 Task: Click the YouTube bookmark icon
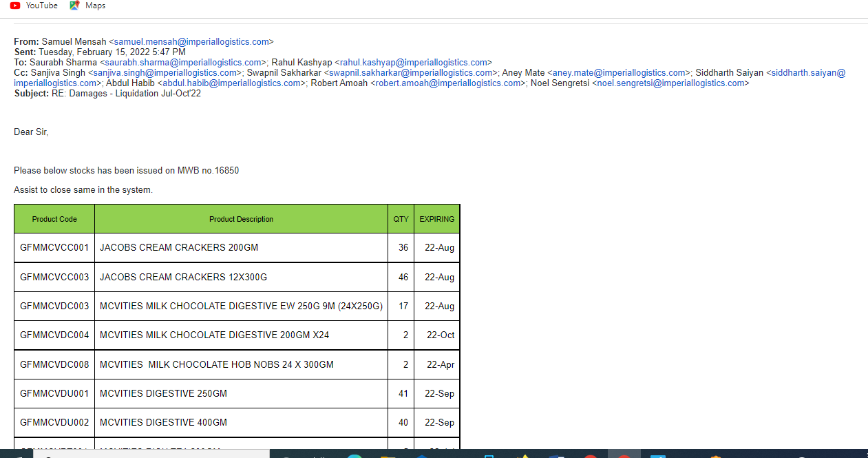15,6
